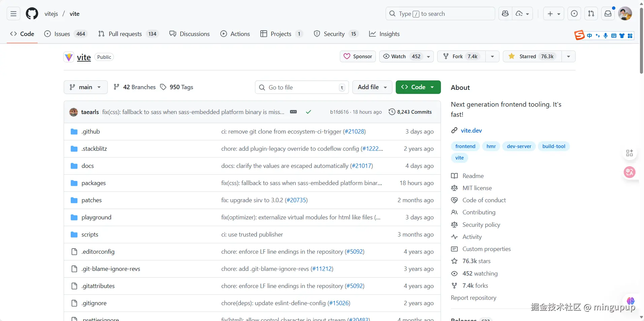Viewport: 644px width, 321px height.
Task: Open the Copilot agents dropdown in header
Action: (522, 14)
